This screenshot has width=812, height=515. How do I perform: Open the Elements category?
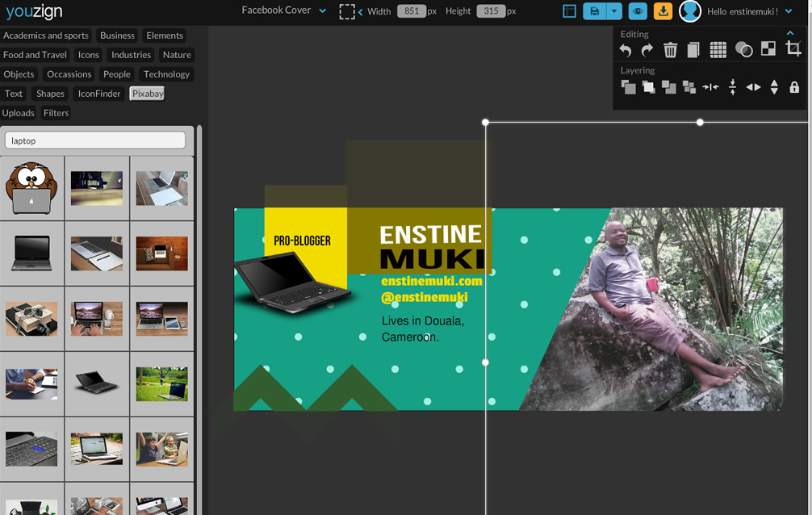[164, 36]
